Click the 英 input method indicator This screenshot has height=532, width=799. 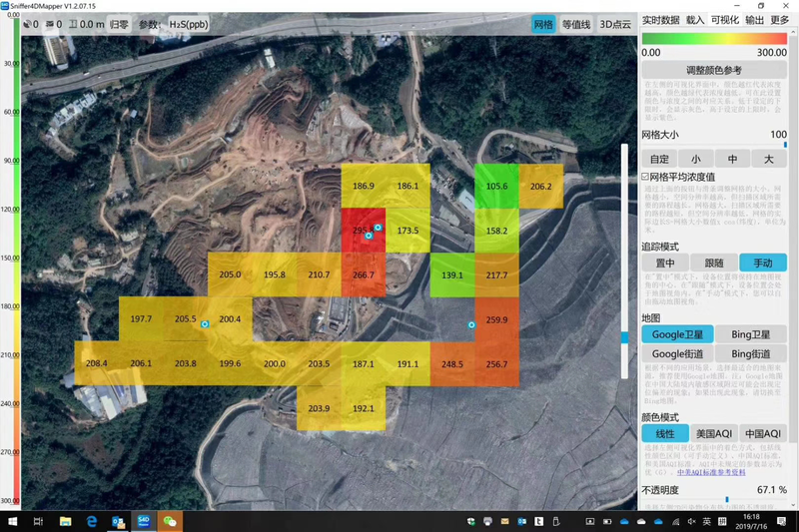[x=707, y=521]
